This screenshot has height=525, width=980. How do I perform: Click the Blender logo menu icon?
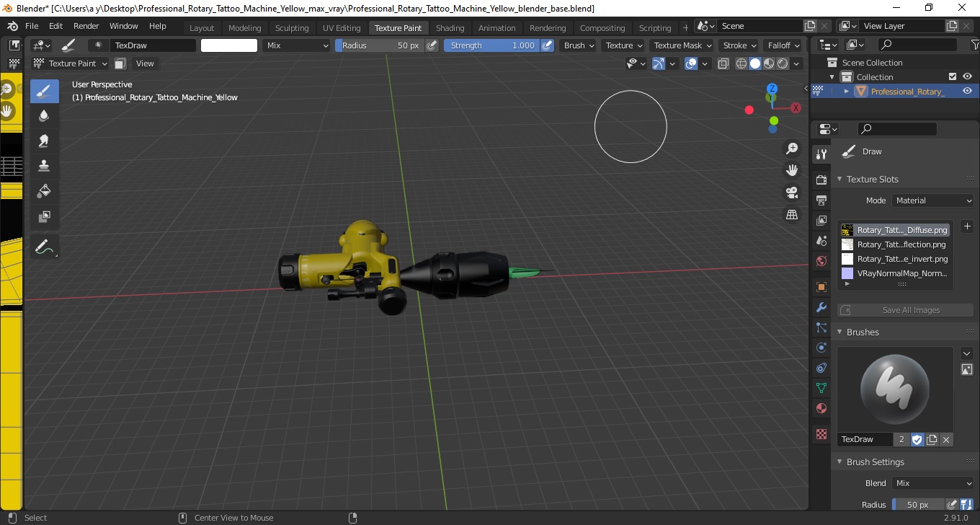[12, 26]
